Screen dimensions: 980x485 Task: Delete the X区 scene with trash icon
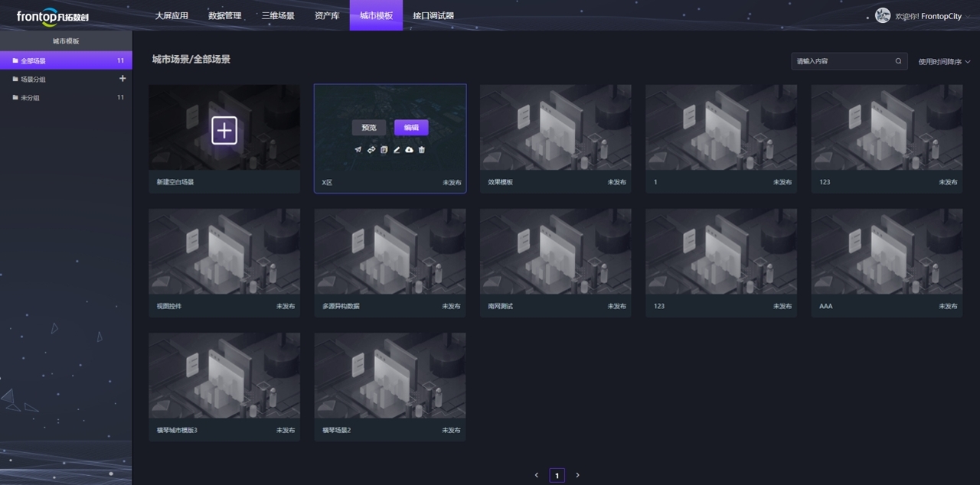tap(422, 150)
